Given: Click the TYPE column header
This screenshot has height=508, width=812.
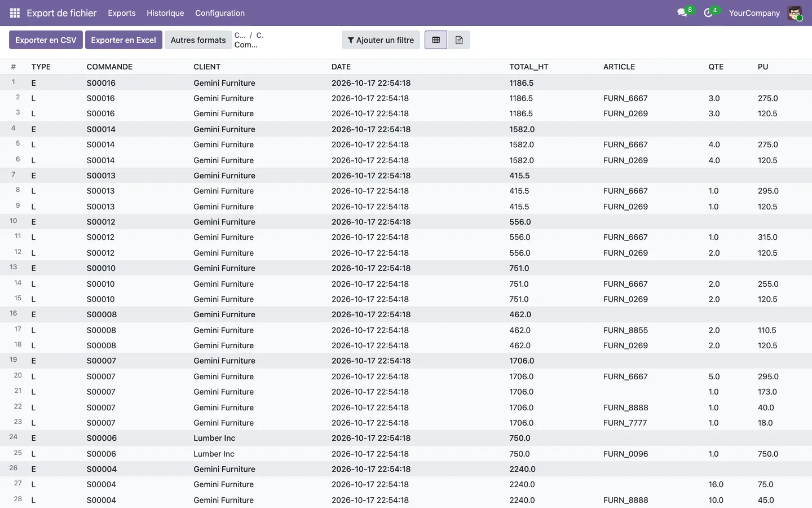Looking at the screenshot, I should click(x=41, y=67).
